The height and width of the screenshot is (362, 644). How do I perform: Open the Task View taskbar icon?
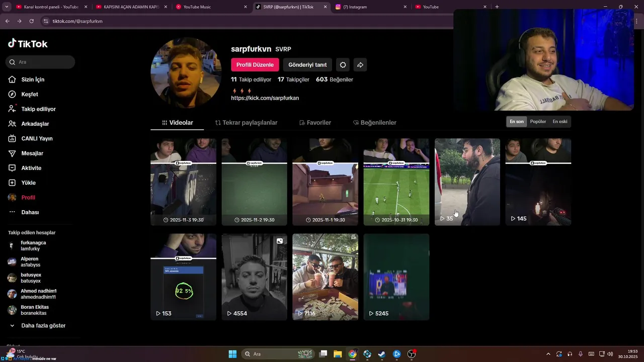(x=323, y=354)
